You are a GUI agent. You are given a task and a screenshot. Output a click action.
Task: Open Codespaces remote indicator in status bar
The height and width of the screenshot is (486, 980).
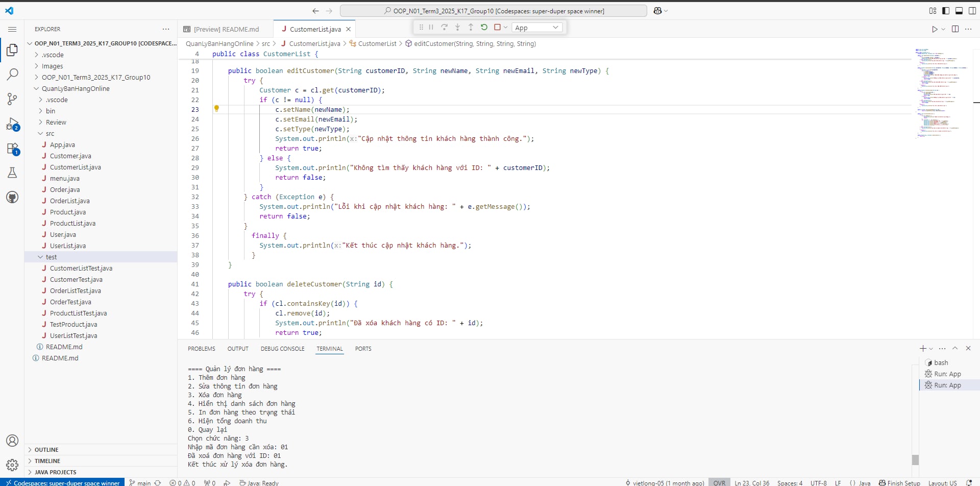click(63, 482)
